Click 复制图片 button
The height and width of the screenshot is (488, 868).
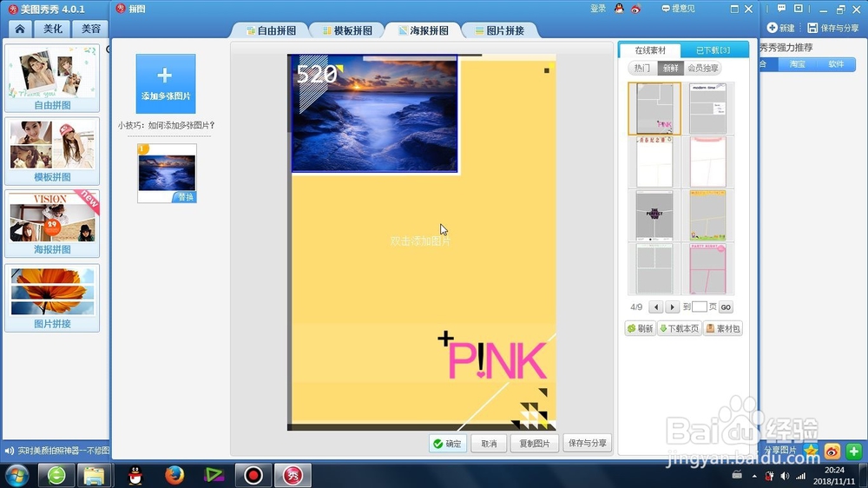[x=534, y=444]
